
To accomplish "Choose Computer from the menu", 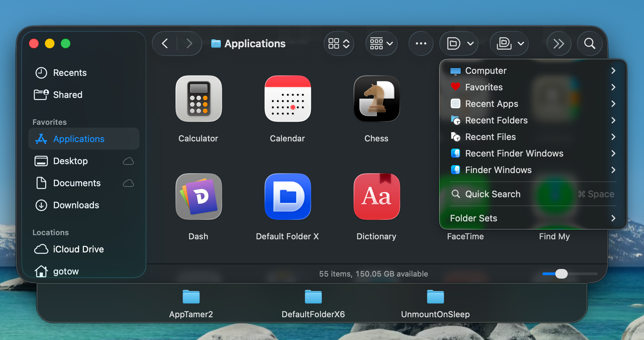I will coord(533,71).
